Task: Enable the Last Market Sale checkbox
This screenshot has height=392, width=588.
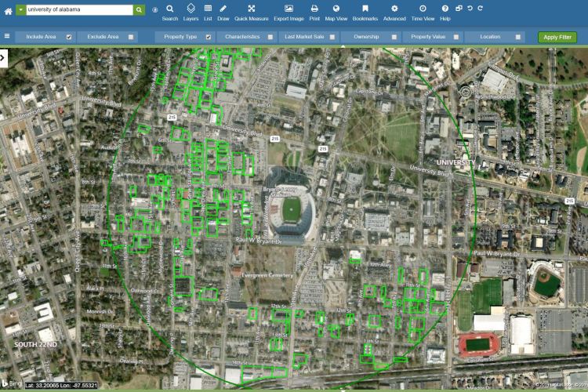Action: tap(332, 37)
